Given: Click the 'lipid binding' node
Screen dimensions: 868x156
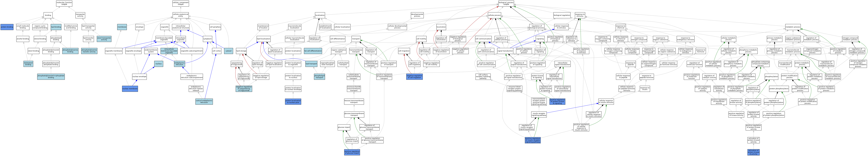Looking at the screenshot, I should click(x=56, y=27).
